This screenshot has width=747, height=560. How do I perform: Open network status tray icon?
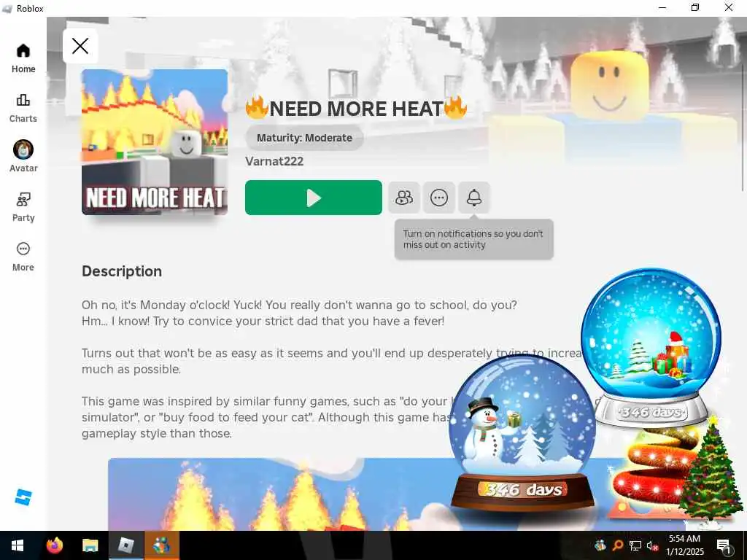point(635,545)
